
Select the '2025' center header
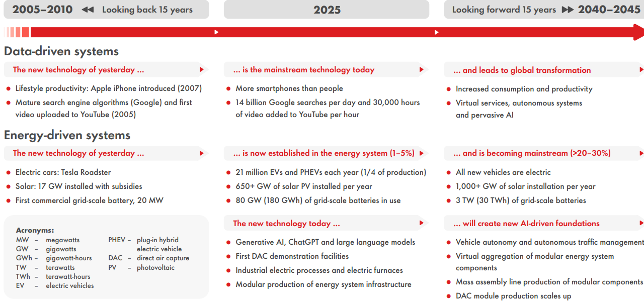(327, 10)
